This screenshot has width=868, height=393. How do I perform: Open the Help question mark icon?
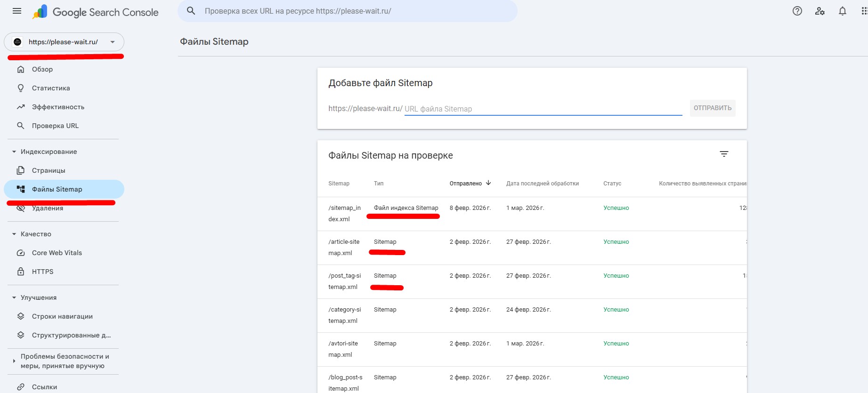[797, 11]
